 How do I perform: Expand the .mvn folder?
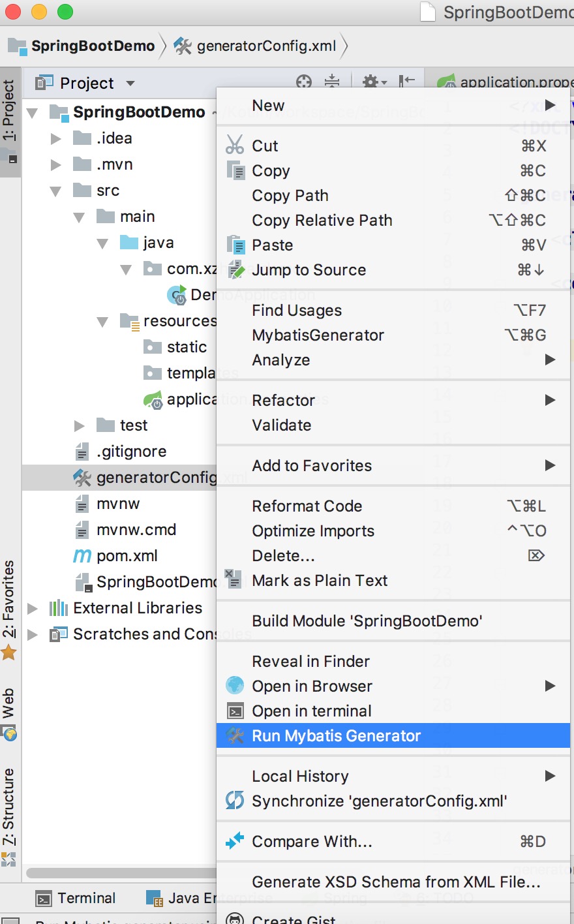pyautogui.click(x=56, y=164)
